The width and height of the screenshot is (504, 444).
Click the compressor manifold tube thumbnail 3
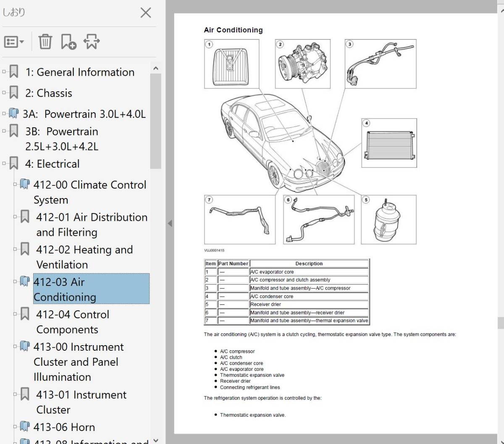381,64
